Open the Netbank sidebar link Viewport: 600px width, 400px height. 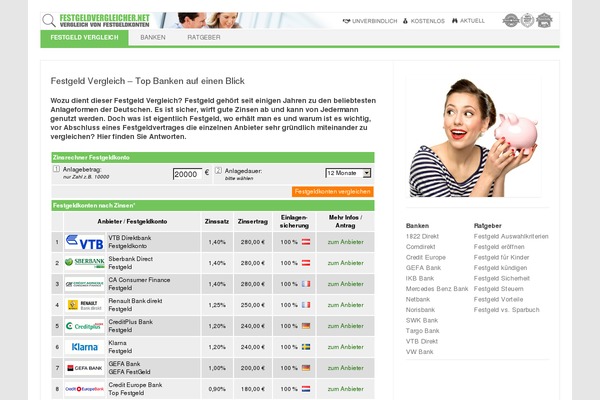(x=418, y=299)
